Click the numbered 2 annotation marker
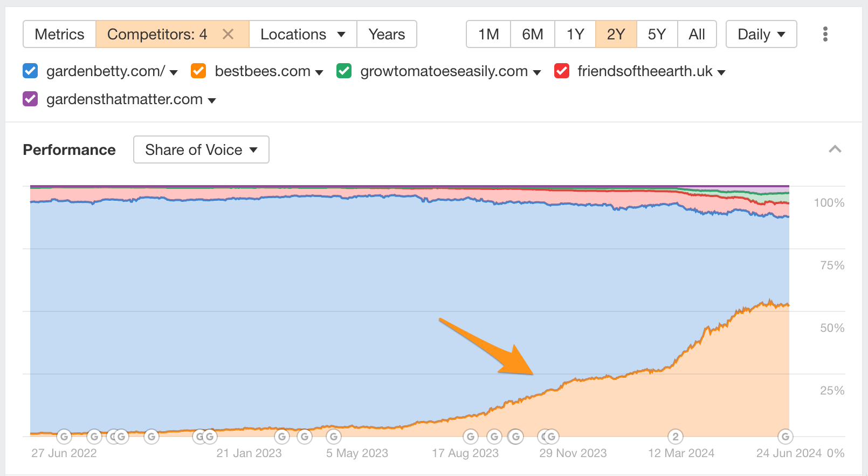Screen dimensions: 868x476 coord(675,437)
